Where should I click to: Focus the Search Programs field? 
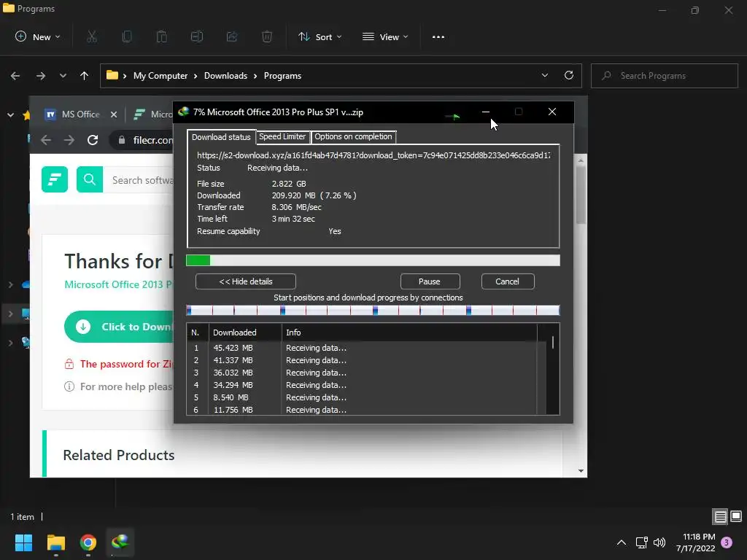pos(665,76)
